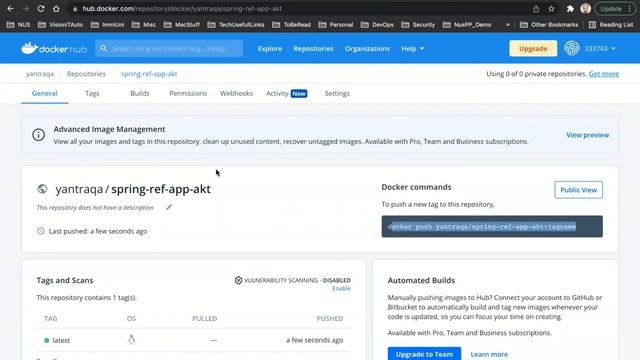The height and width of the screenshot is (360, 640).
Task: Open the Personal bookmarks folder
Action: tap(336, 24)
